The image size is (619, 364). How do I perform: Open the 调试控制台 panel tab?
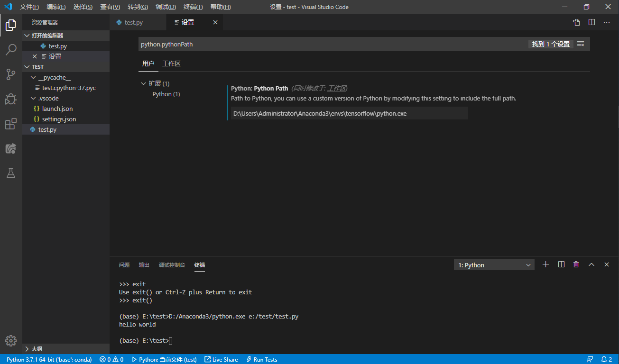(x=172, y=265)
